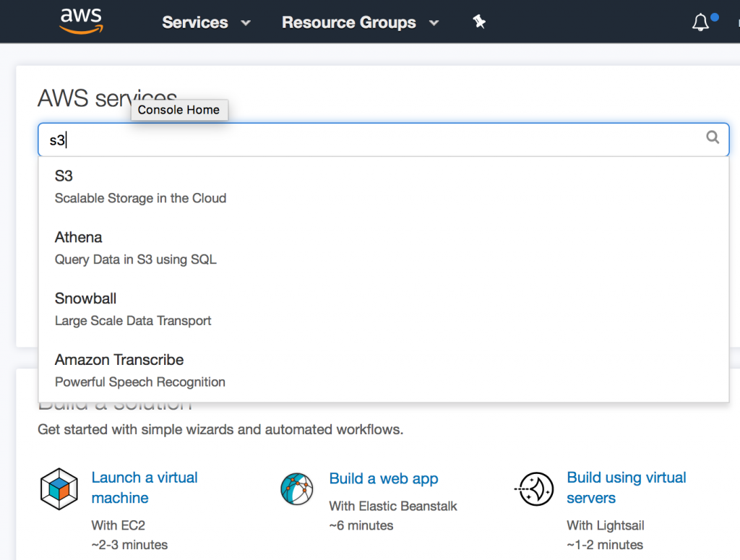Click the pushpin icon in the navigation bar
The image size is (740, 560).
(x=479, y=22)
